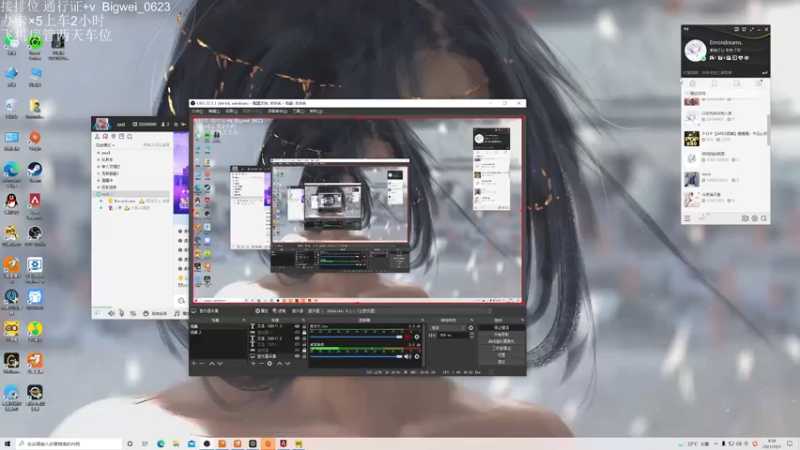Unmute the first mixer channel (red speaker)
The height and width of the screenshot is (450, 800).
click(408, 337)
